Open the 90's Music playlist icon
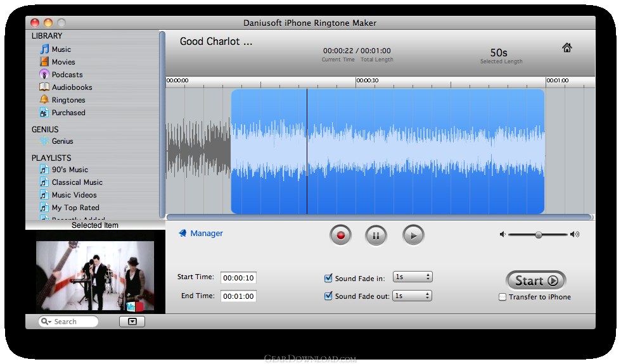Viewport: 621px width, 364px height. (44, 170)
